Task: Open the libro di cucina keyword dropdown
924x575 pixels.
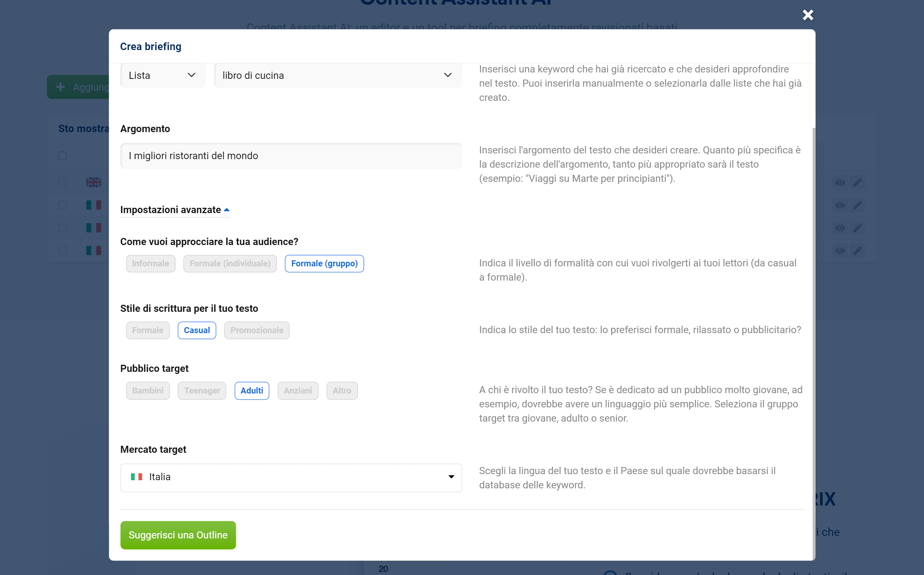Action: point(338,75)
